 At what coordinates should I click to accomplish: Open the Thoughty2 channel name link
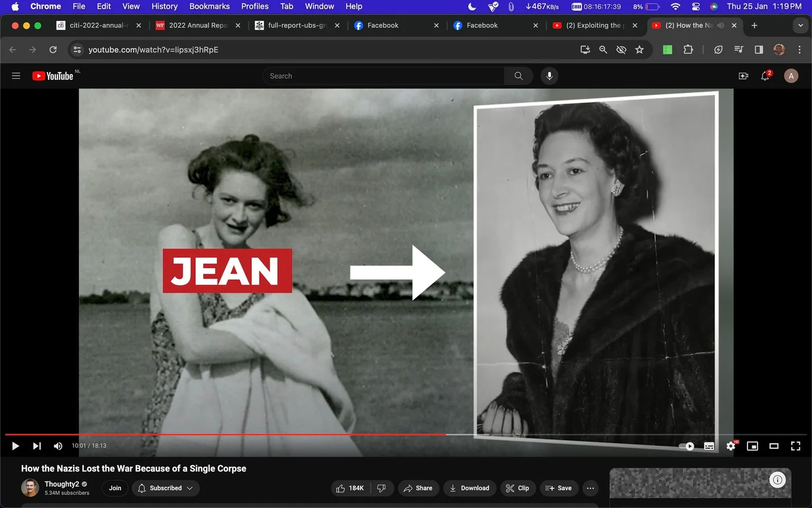point(62,484)
